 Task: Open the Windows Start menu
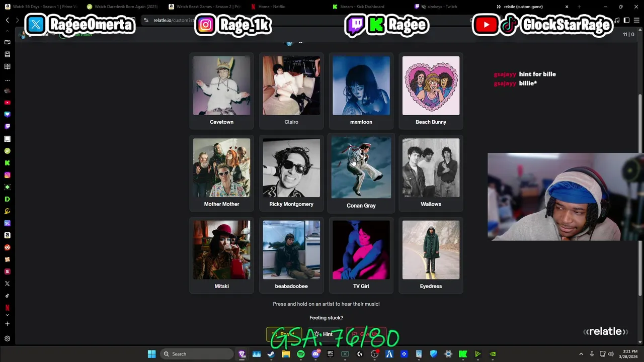pyautogui.click(x=151, y=354)
